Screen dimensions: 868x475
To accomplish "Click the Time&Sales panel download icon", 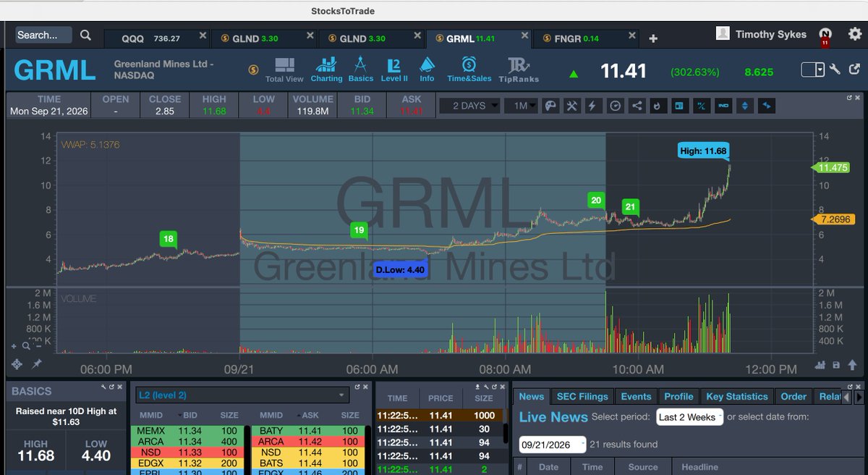I will [x=478, y=388].
